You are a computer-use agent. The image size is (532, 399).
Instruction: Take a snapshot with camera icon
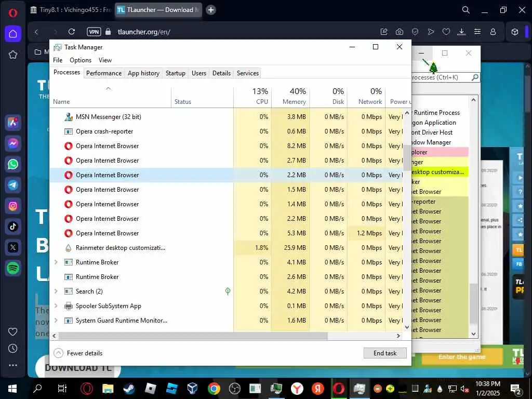(x=400, y=32)
